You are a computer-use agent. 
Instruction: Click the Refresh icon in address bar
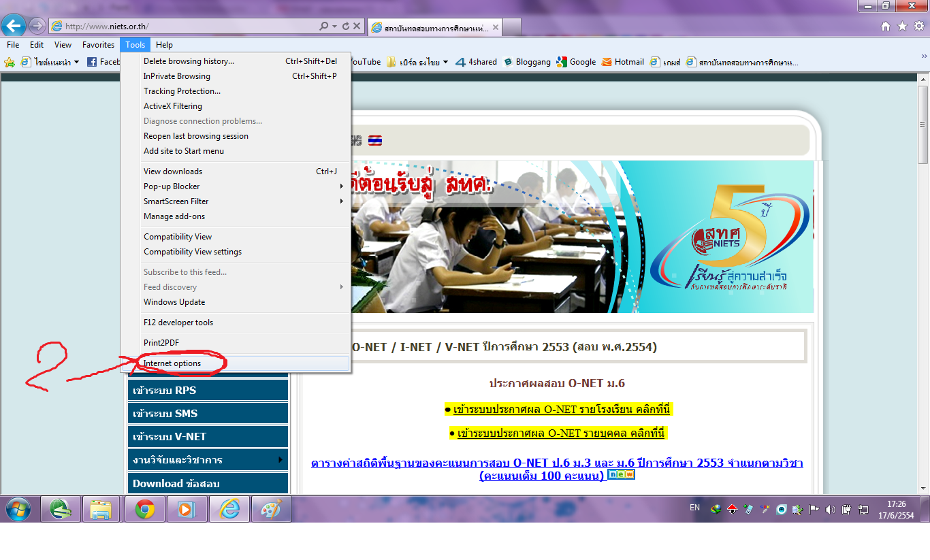[346, 27]
